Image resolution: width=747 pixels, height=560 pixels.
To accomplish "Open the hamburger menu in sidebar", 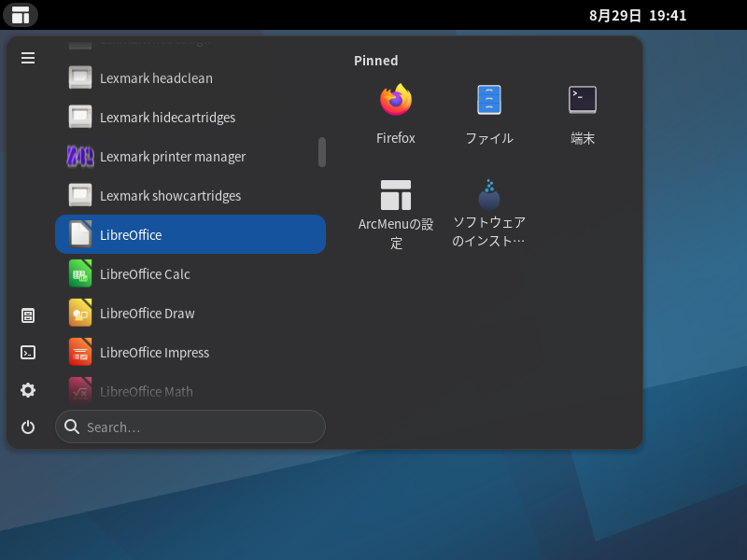I will pos(28,58).
